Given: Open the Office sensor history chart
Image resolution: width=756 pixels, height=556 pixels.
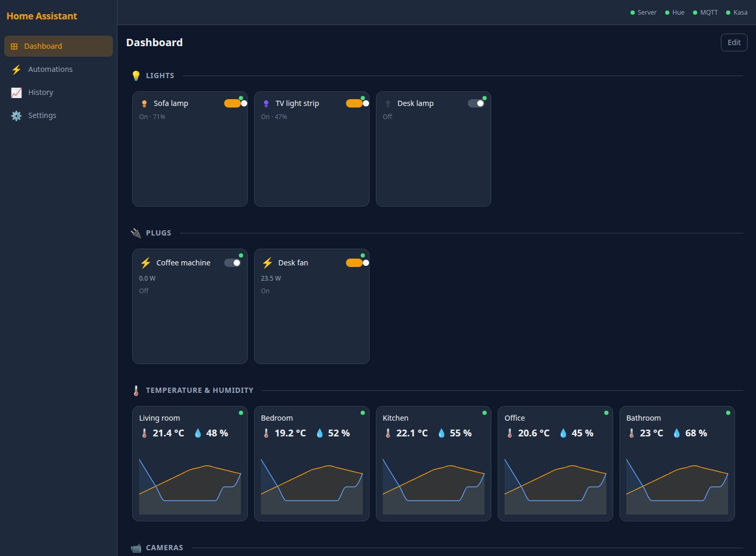Looking at the screenshot, I should tap(555, 487).
